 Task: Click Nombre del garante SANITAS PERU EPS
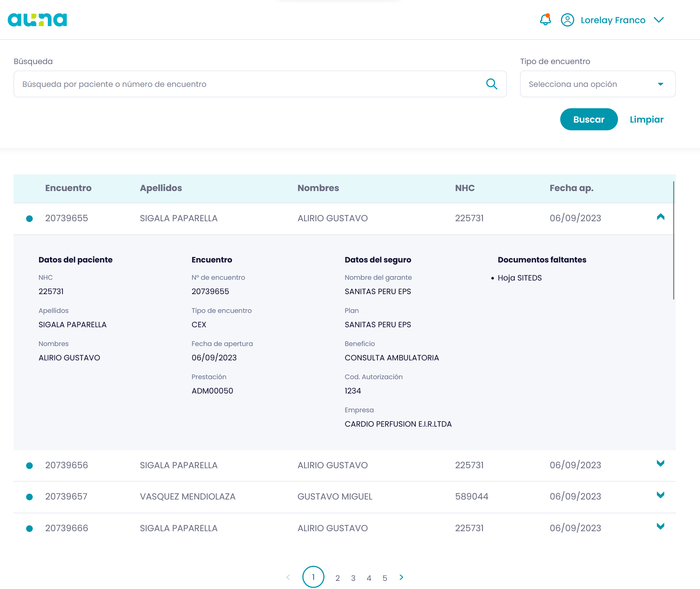tap(378, 292)
